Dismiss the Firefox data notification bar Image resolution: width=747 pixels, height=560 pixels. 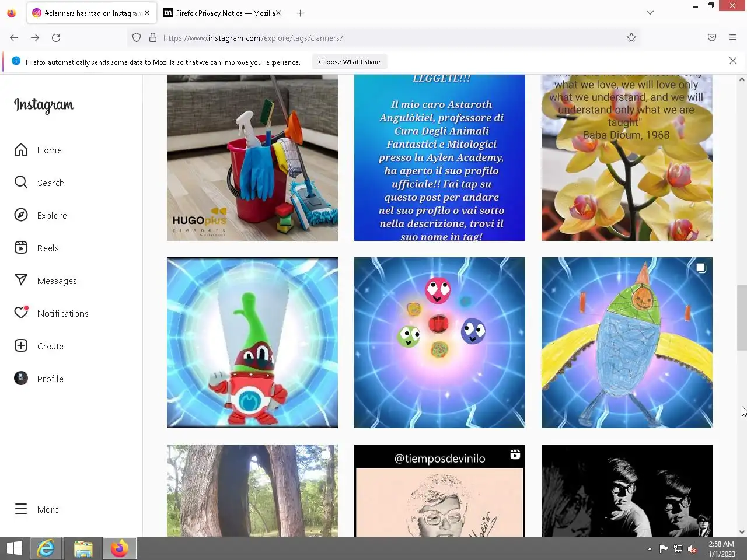(733, 61)
